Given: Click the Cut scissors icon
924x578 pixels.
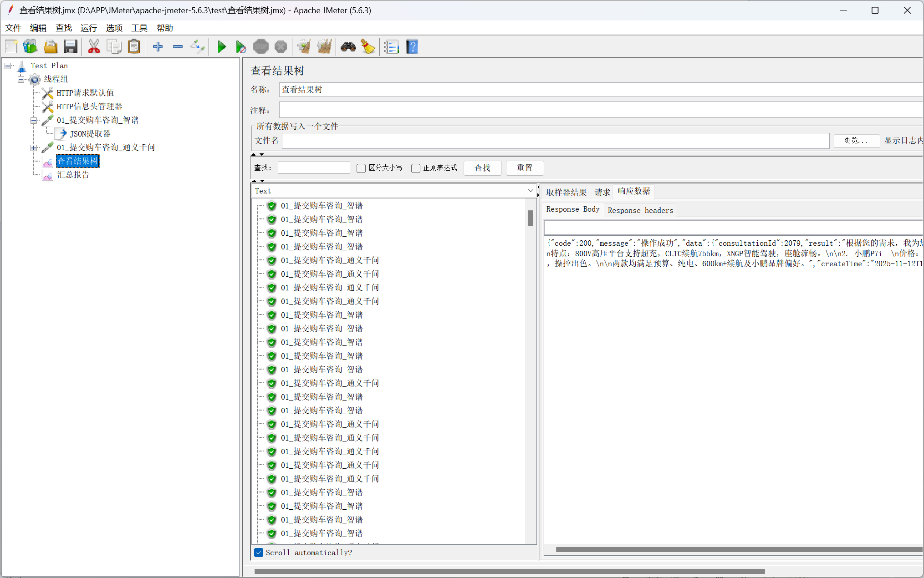Looking at the screenshot, I should (94, 46).
